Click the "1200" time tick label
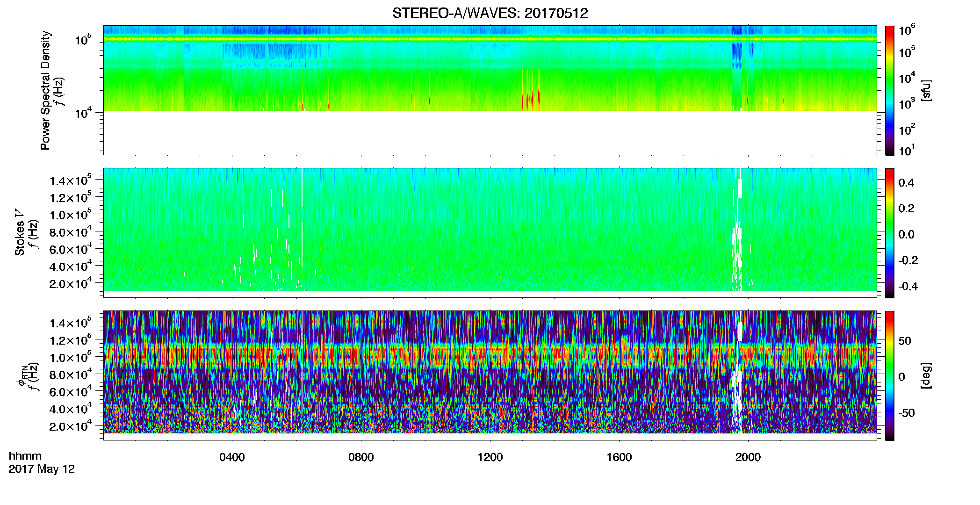Image resolution: width=980 pixels, height=505 pixels. (x=490, y=457)
